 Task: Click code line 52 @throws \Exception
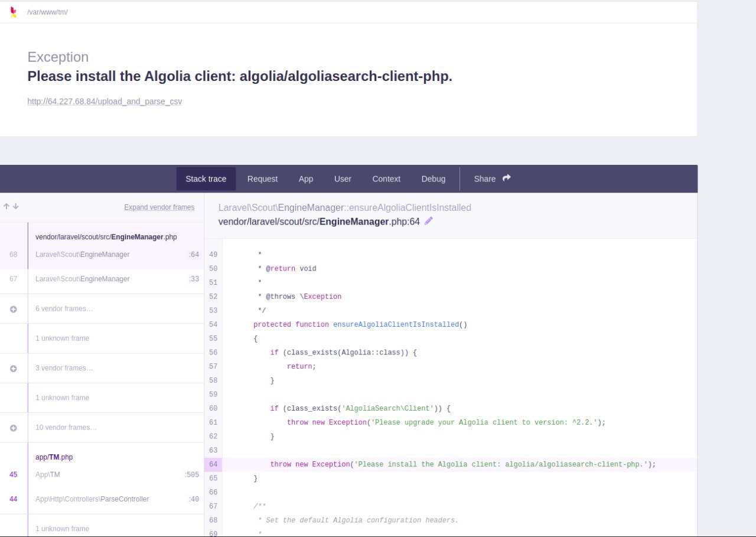(299, 297)
